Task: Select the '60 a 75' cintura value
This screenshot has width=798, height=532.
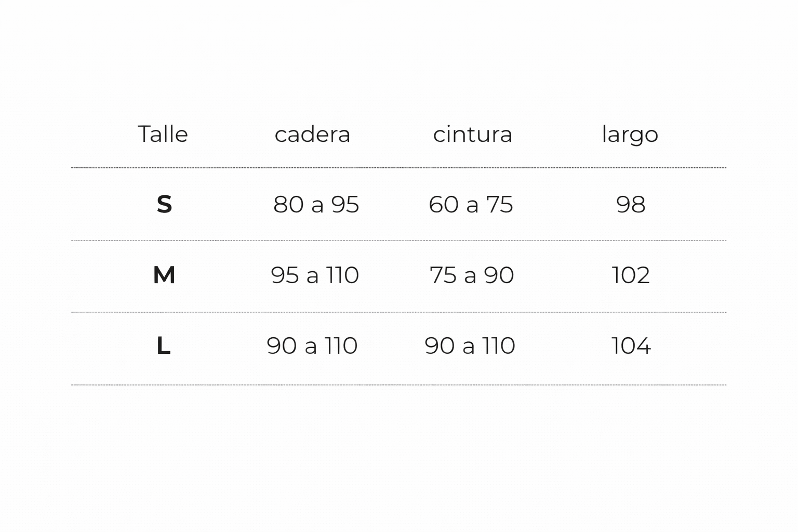Action: 471,204
